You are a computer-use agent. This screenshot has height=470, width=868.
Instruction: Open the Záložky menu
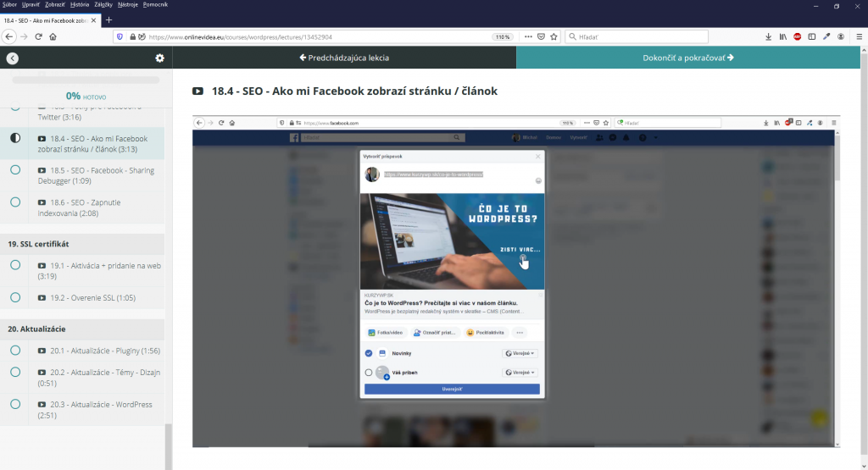coord(103,4)
